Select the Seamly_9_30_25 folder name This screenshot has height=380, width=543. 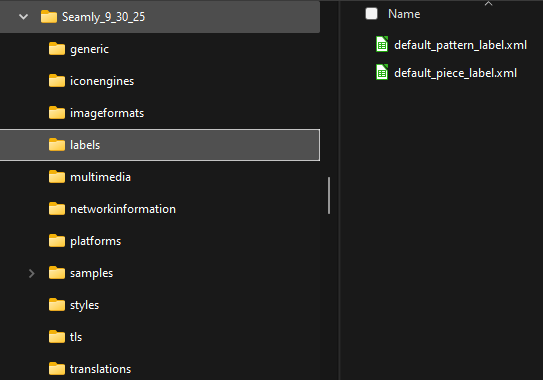pyautogui.click(x=103, y=17)
